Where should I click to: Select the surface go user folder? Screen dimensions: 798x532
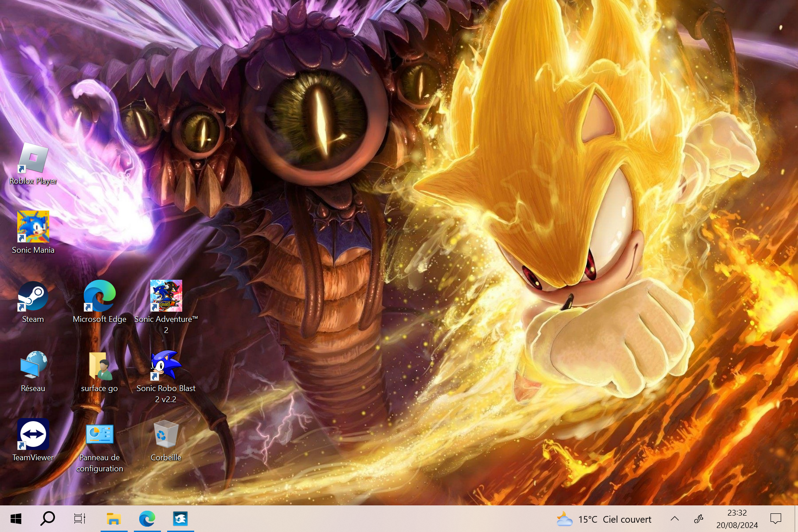[100, 372]
